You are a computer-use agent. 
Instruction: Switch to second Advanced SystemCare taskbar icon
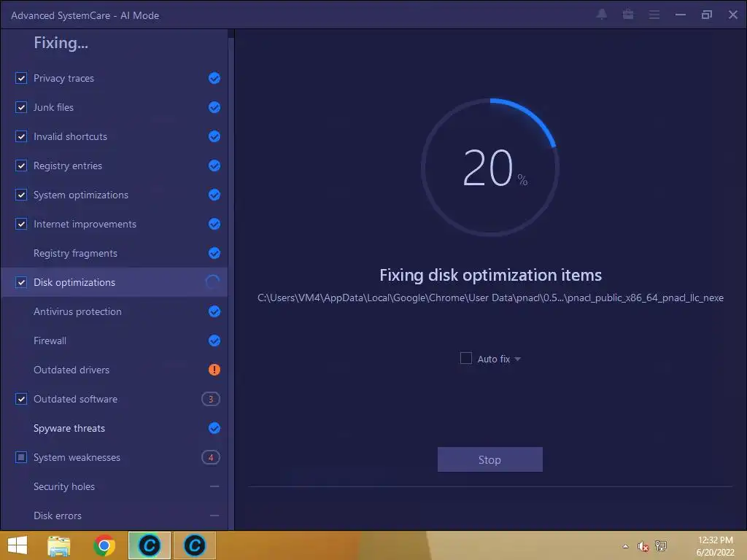point(194,545)
